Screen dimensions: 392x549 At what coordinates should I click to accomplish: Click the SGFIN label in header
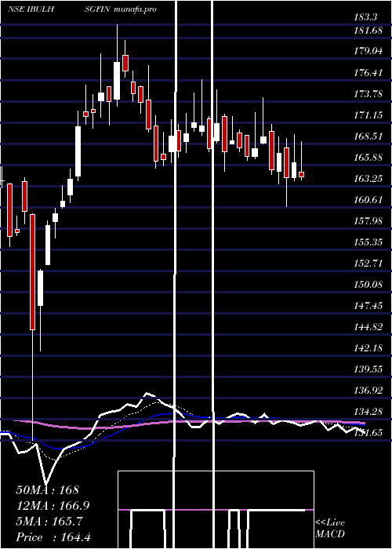(x=98, y=9)
